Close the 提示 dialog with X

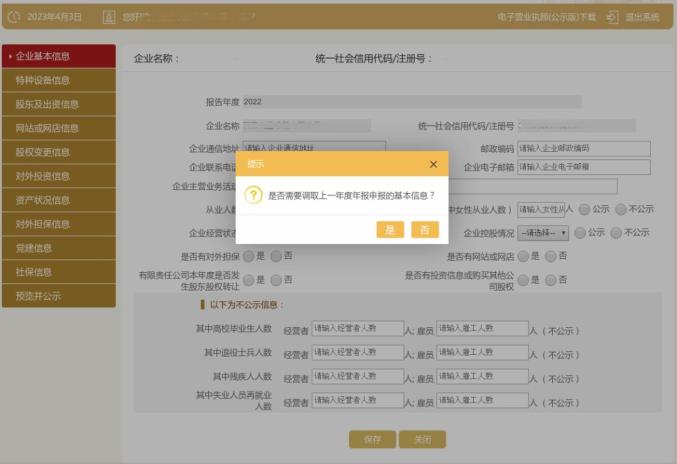(x=433, y=164)
